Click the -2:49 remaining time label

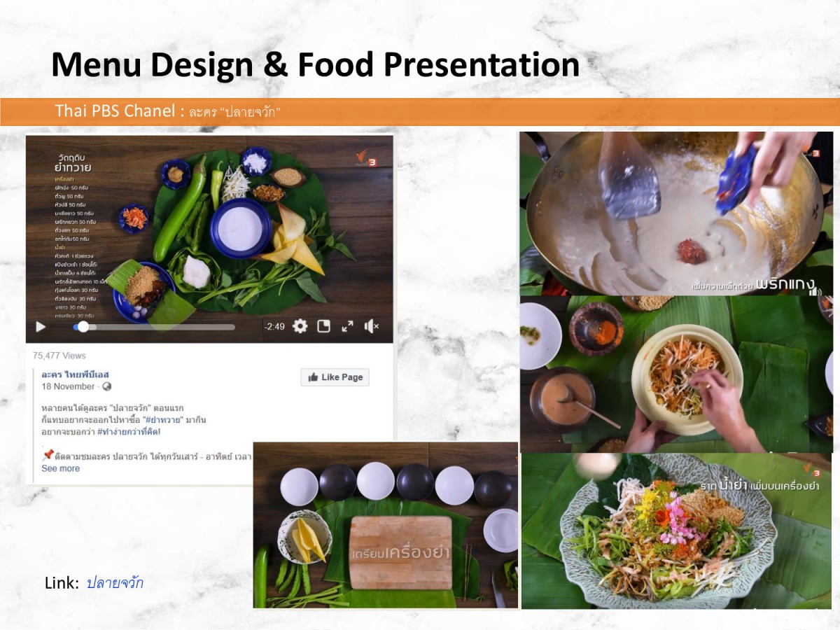(x=274, y=327)
